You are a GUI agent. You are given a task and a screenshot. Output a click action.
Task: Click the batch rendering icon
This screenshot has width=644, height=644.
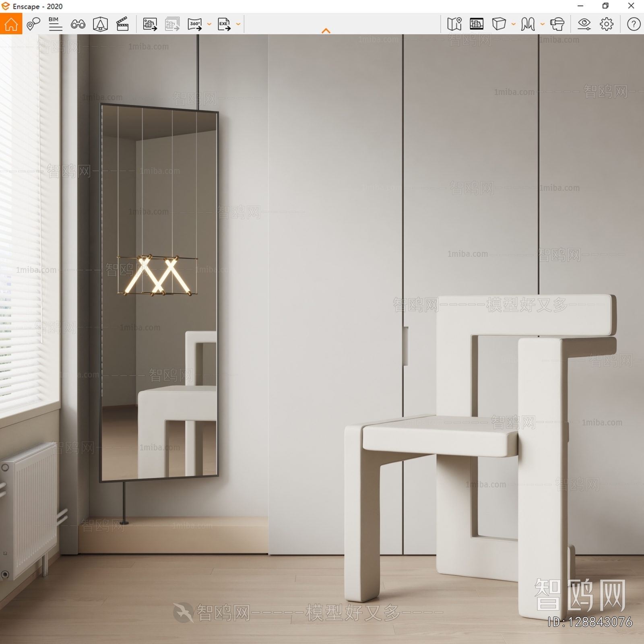172,24
